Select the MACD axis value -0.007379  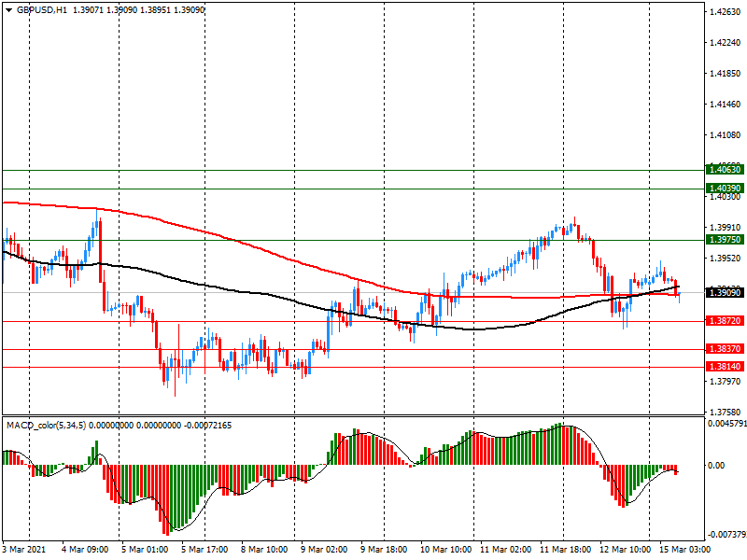coord(726,535)
